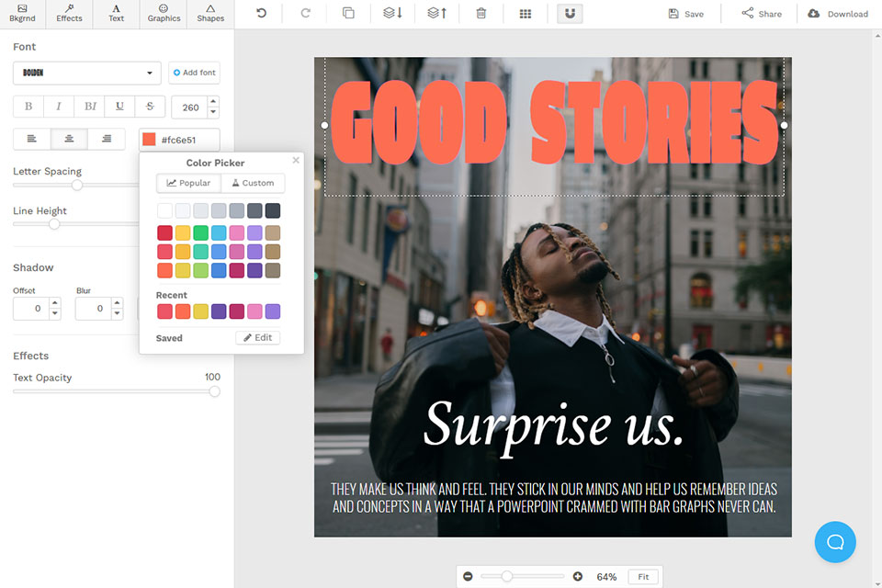The width and height of the screenshot is (882, 588).
Task: Toggle bold text formatting
Action: click(28, 107)
